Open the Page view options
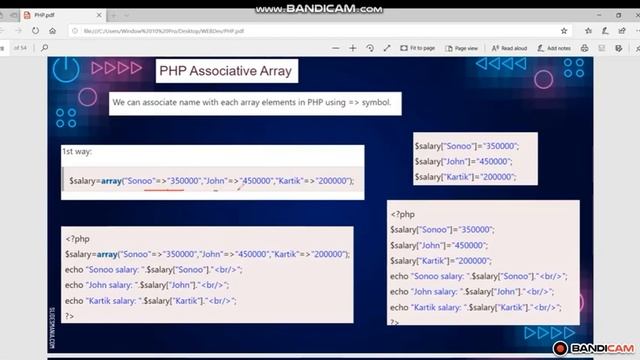 462,48
